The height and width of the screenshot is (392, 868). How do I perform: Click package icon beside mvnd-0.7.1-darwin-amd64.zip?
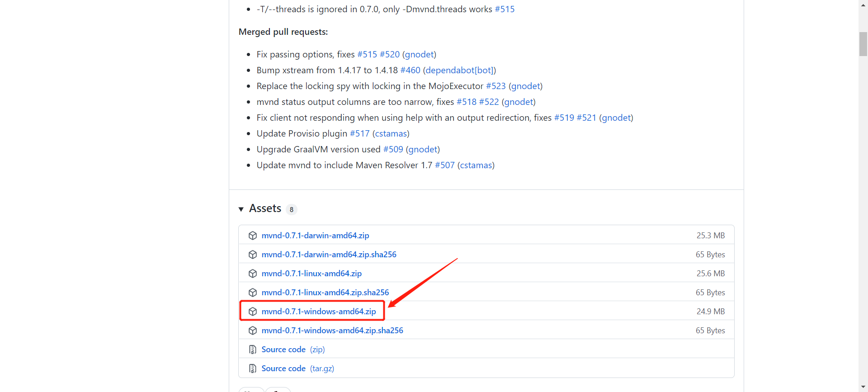(x=253, y=236)
